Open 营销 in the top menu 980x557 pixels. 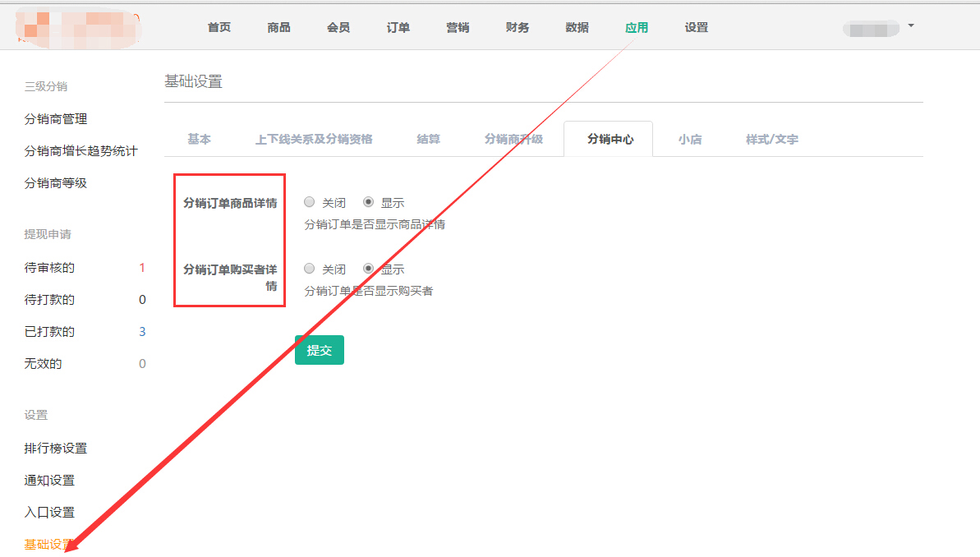[458, 28]
